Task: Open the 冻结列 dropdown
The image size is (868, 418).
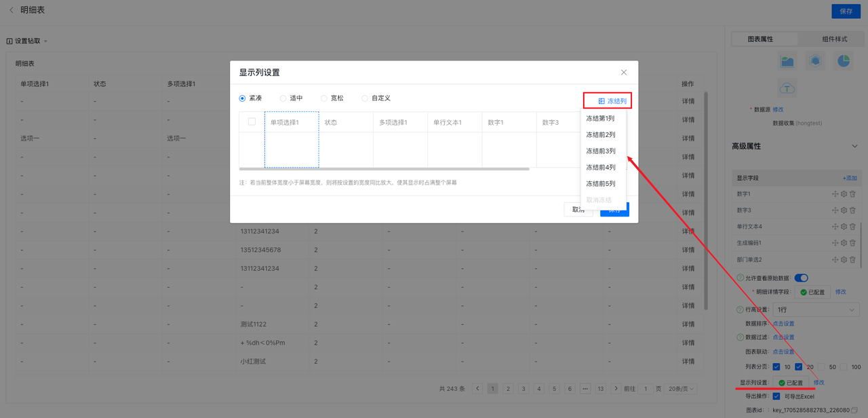Action: 608,101
